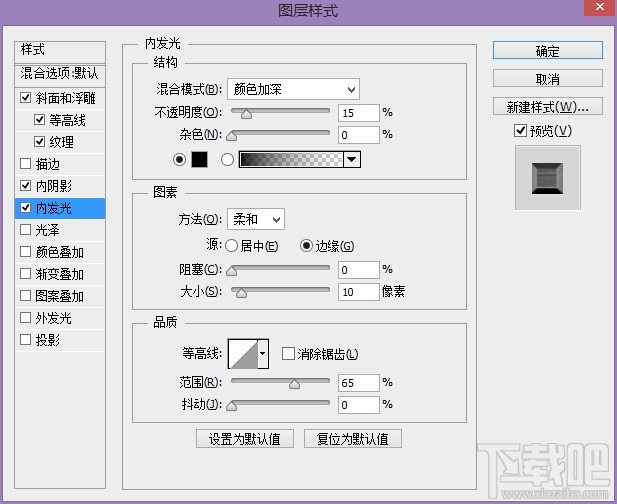Open the 混合模式 颜色加深 dropdown
The image size is (617, 504).
pyautogui.click(x=293, y=89)
